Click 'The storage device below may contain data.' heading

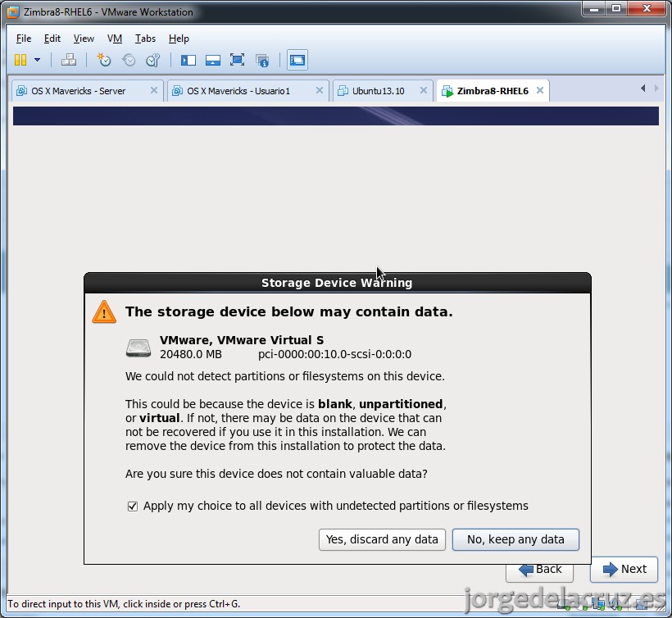tap(288, 312)
